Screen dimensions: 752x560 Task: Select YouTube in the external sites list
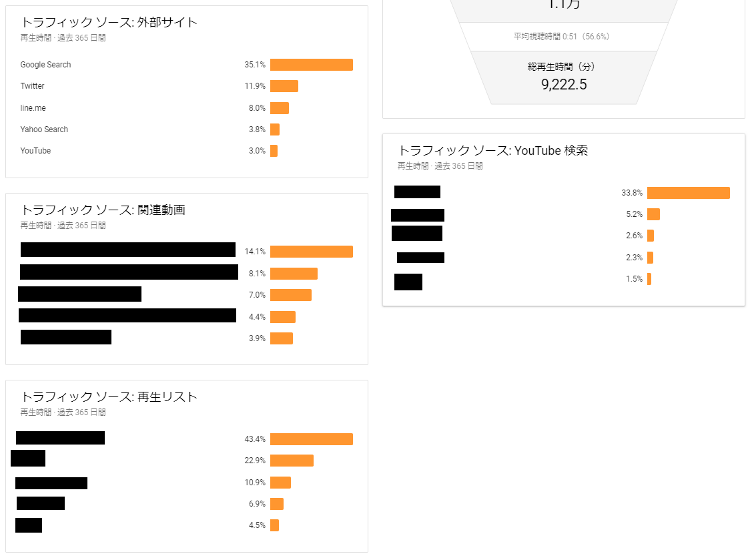coord(35,151)
